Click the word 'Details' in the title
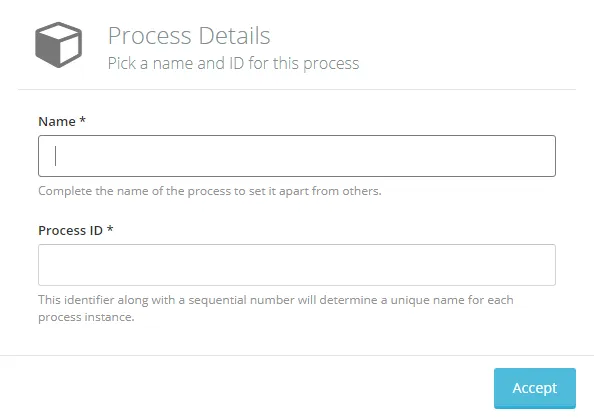The image size is (594, 418). (234, 36)
